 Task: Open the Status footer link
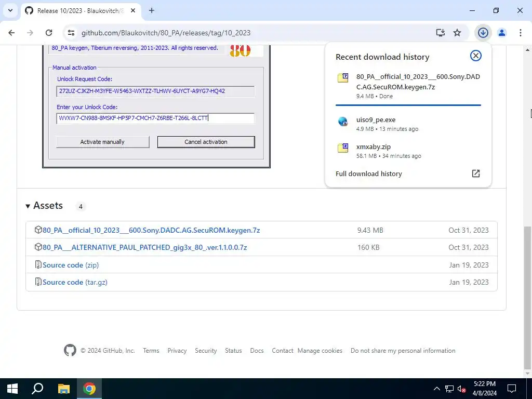click(x=233, y=351)
